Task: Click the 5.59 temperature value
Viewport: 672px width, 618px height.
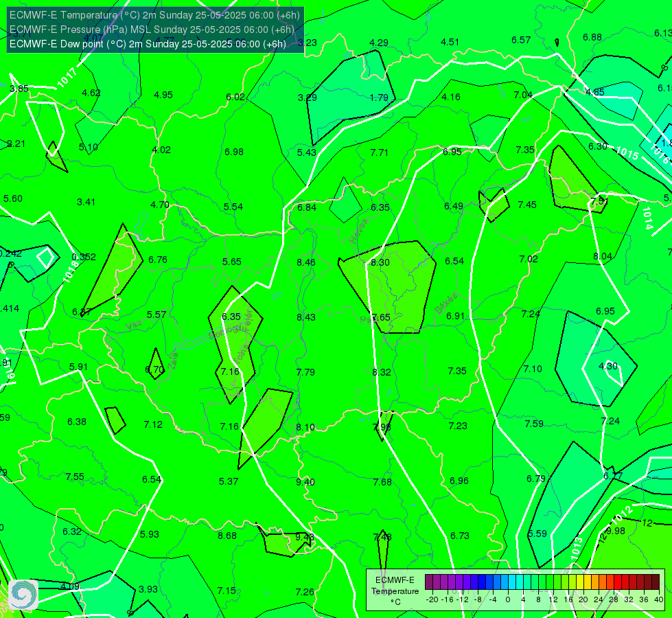Action: [537, 534]
